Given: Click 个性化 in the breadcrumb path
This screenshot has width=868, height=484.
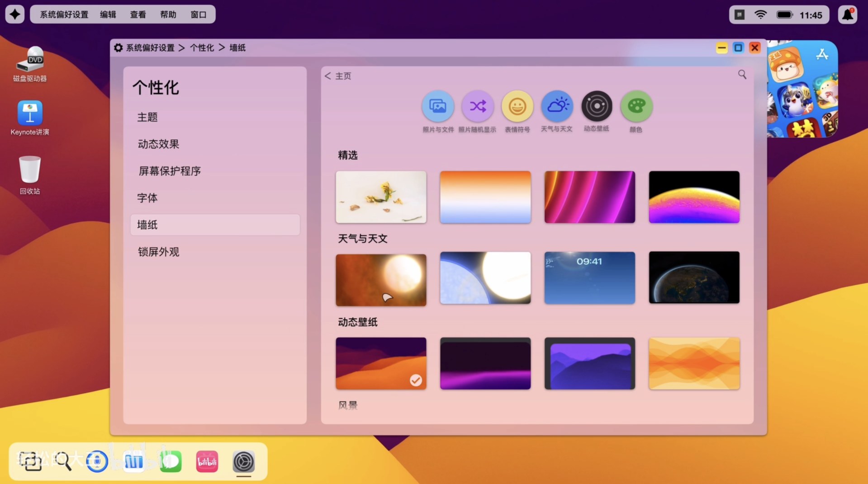Looking at the screenshot, I should tap(202, 48).
